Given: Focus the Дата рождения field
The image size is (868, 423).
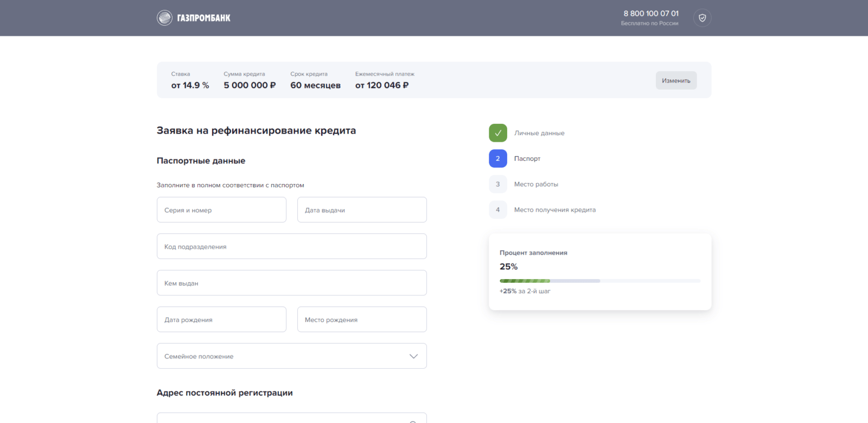Looking at the screenshot, I should pyautogui.click(x=221, y=319).
